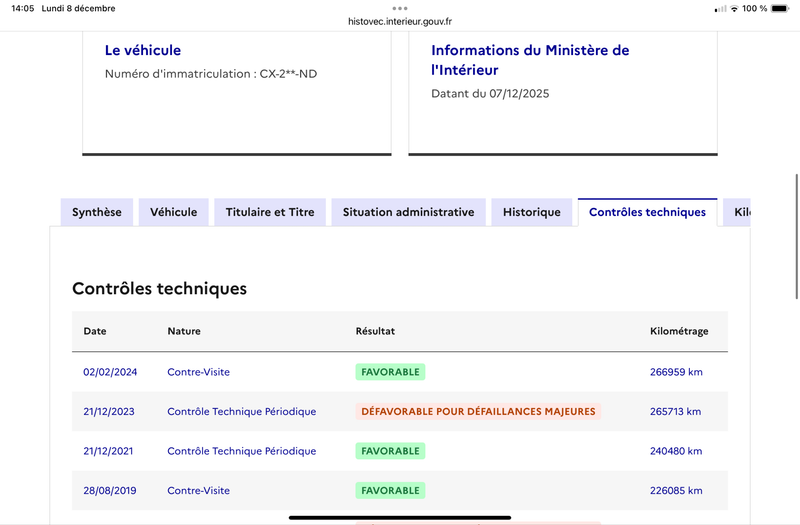Tap the Wi-Fi icon in status bar

point(734,8)
